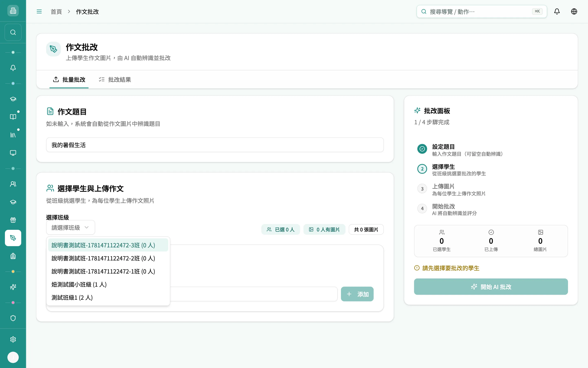Click the user avatar at sidebar bottom
Screen dimensions: 588x368
13,357
